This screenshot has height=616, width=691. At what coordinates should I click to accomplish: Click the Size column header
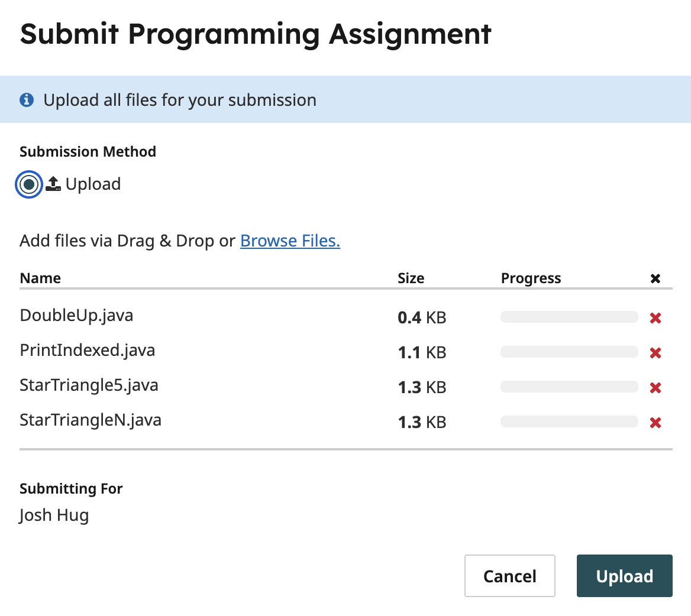coord(411,278)
